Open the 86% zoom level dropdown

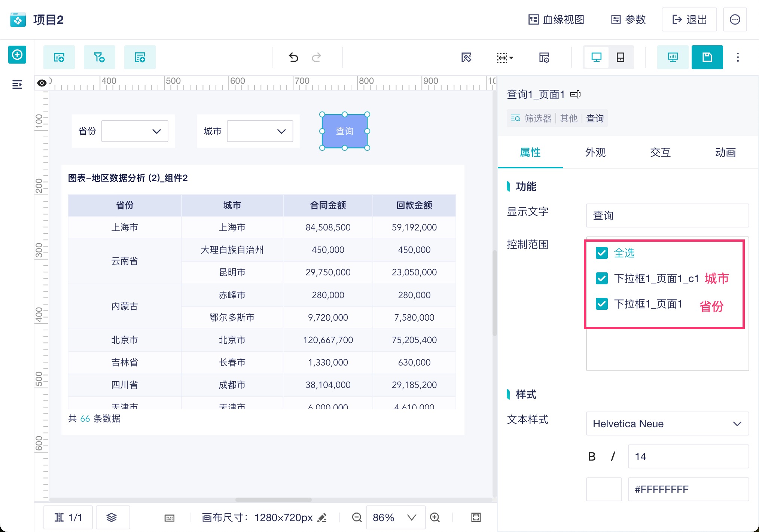pyautogui.click(x=395, y=517)
